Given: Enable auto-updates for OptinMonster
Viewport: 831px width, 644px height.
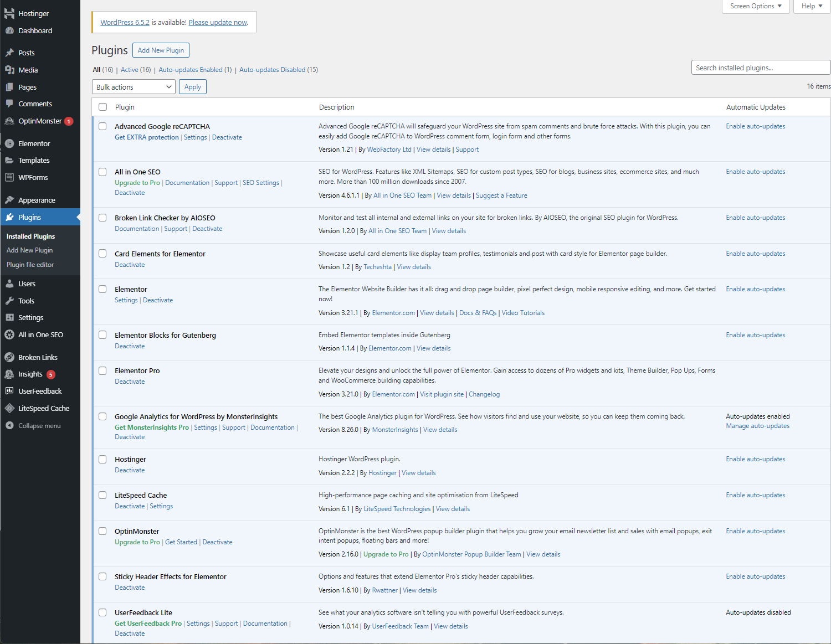Looking at the screenshot, I should [756, 531].
